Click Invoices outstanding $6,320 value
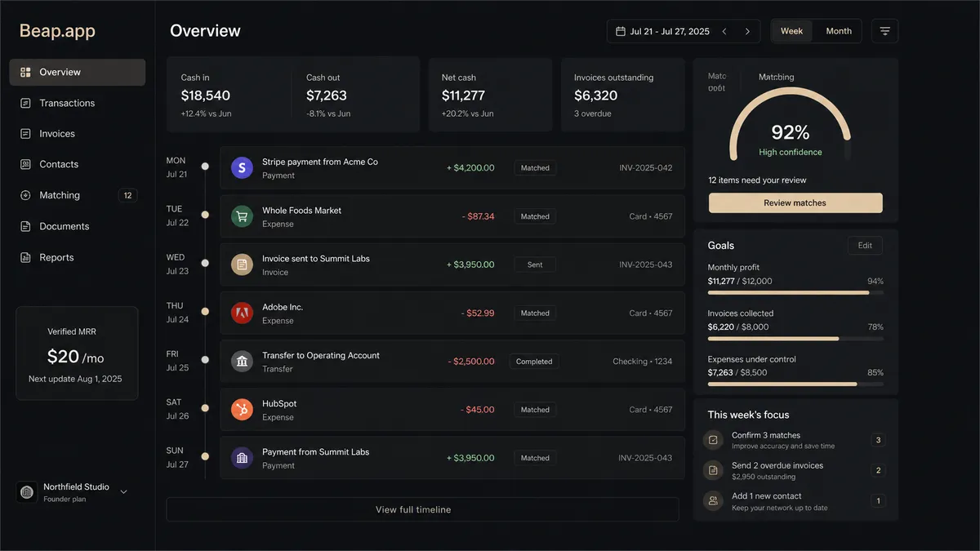 pos(596,96)
